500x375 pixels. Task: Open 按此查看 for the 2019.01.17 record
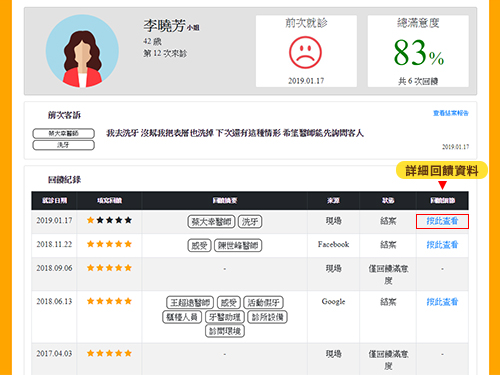pos(442,221)
